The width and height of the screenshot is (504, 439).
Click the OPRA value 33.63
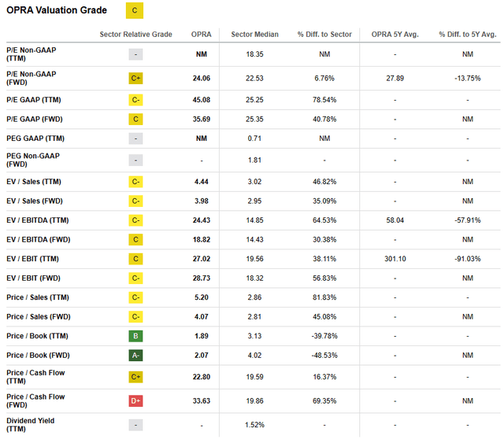(202, 400)
